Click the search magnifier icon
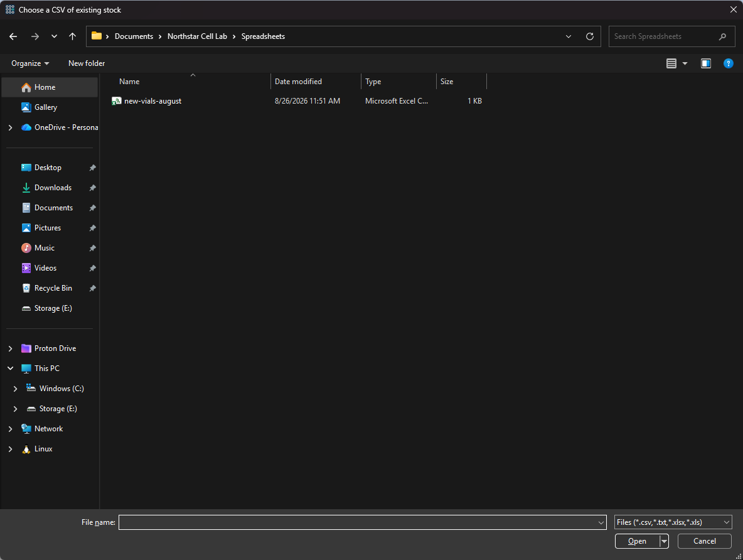This screenshot has height=560, width=743. [723, 36]
